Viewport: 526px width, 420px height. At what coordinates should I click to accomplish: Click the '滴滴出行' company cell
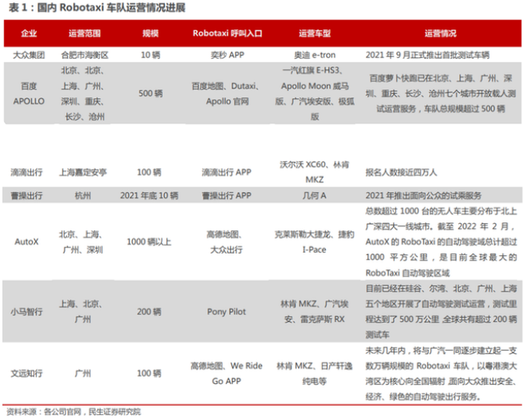pyautogui.click(x=26, y=172)
